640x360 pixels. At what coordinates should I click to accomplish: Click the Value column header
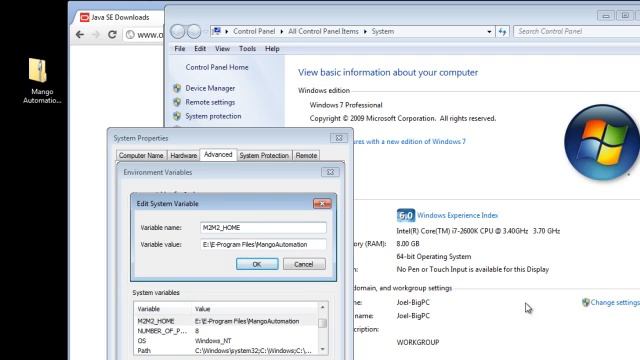point(255,309)
